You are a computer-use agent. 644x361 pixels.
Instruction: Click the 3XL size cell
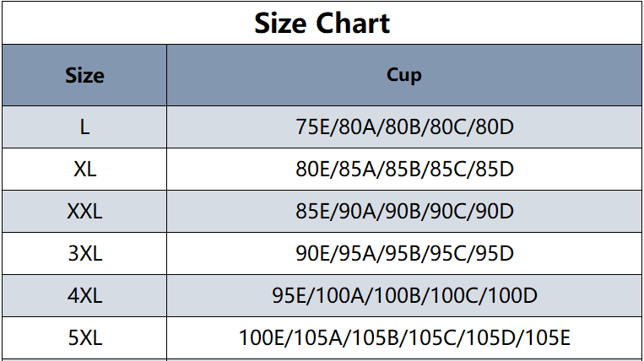pos(84,254)
